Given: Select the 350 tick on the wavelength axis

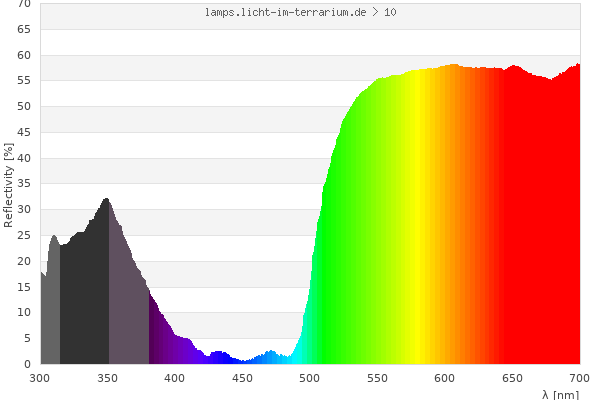Looking at the screenshot, I should (107, 377).
